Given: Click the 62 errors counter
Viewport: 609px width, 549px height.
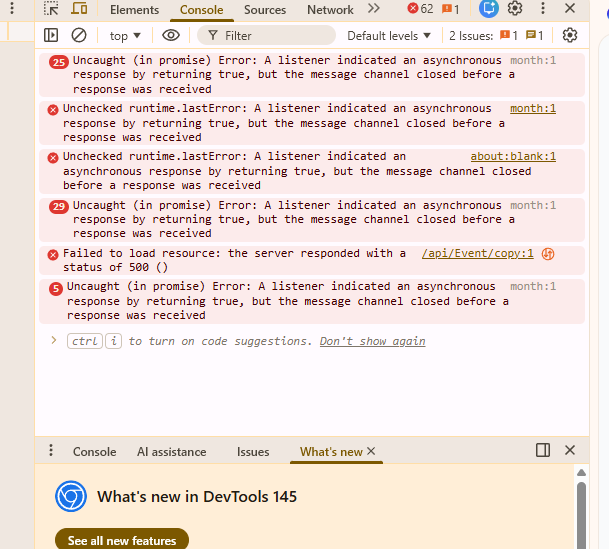Looking at the screenshot, I should click(x=420, y=9).
